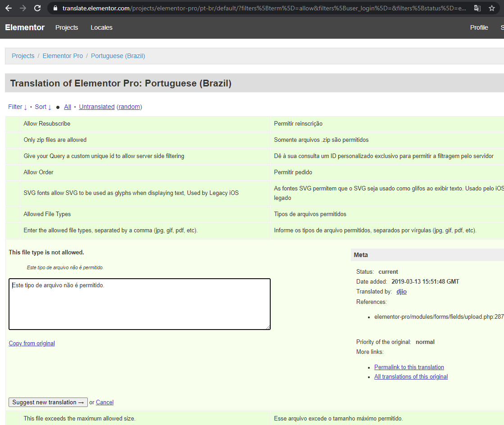Grab the textarea resize handle corner

click(x=268, y=327)
